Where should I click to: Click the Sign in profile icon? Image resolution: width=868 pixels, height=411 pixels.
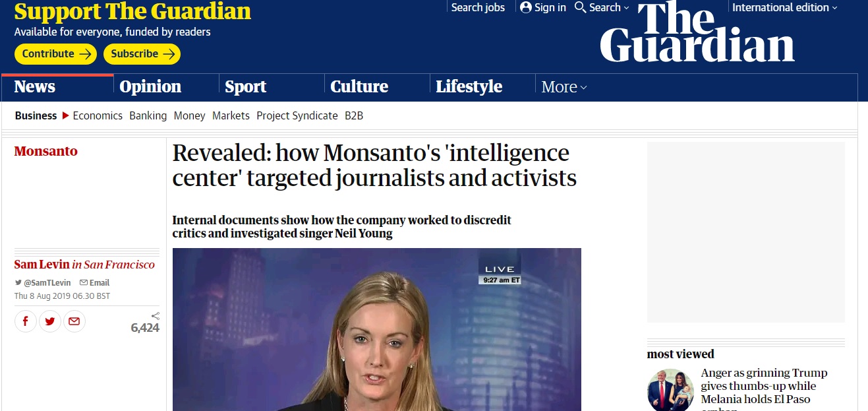[x=525, y=7]
